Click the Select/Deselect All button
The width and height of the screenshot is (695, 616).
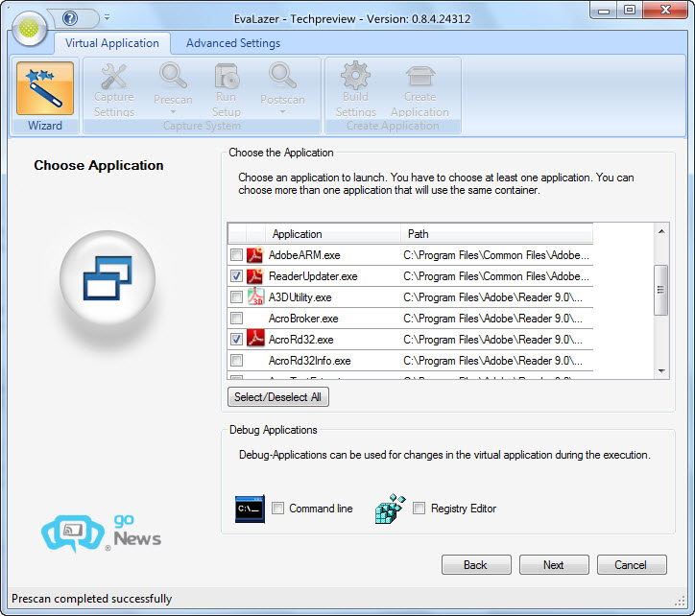[x=278, y=397]
